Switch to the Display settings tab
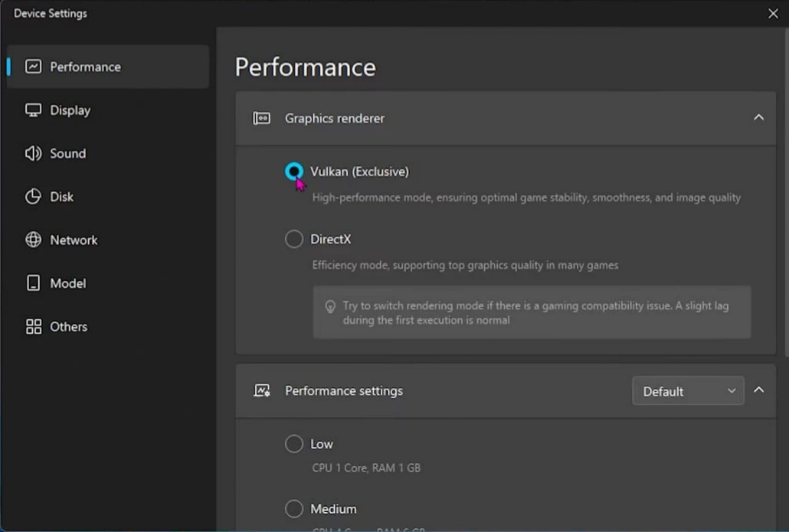 69,110
